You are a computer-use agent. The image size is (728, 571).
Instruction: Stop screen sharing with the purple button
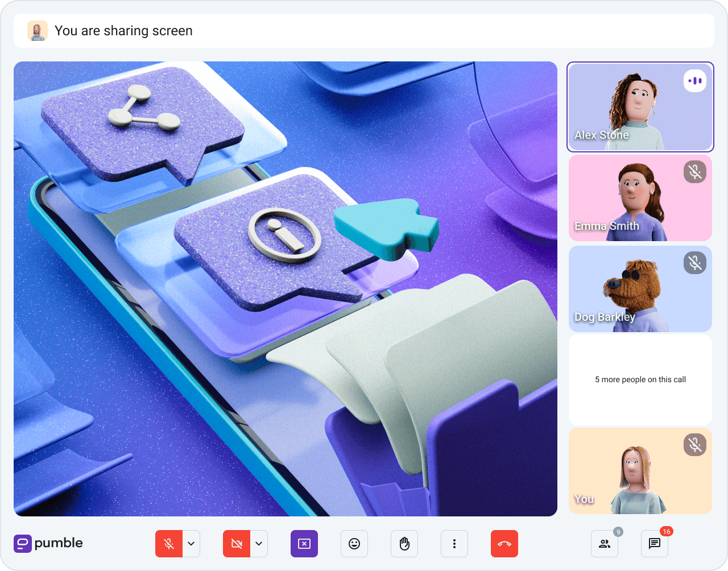coord(304,544)
